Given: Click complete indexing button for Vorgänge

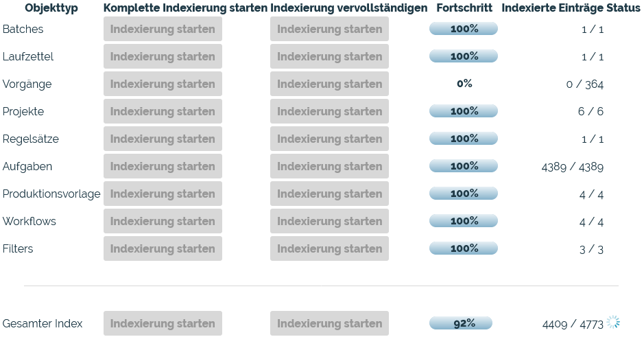Looking at the screenshot, I should (x=163, y=84).
